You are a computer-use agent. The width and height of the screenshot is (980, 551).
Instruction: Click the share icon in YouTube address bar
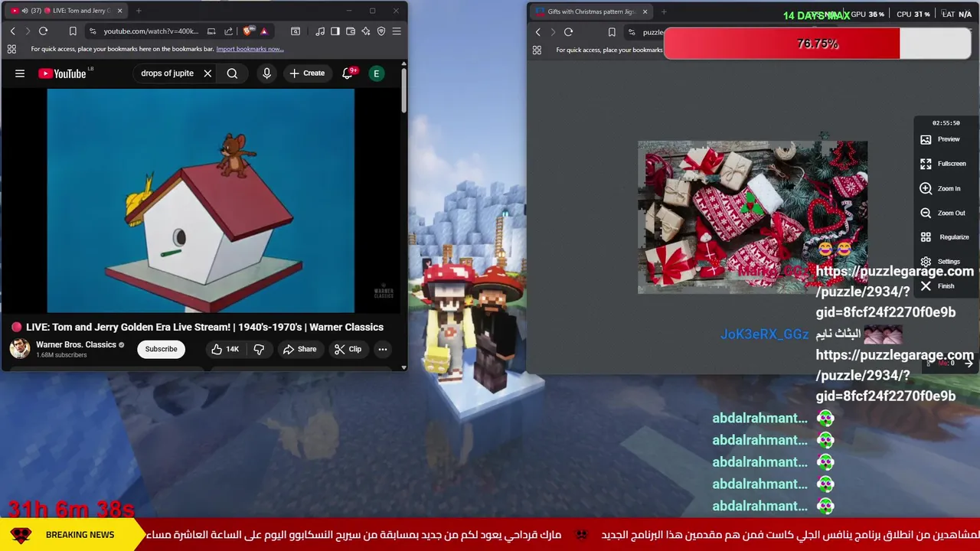pyautogui.click(x=228, y=31)
